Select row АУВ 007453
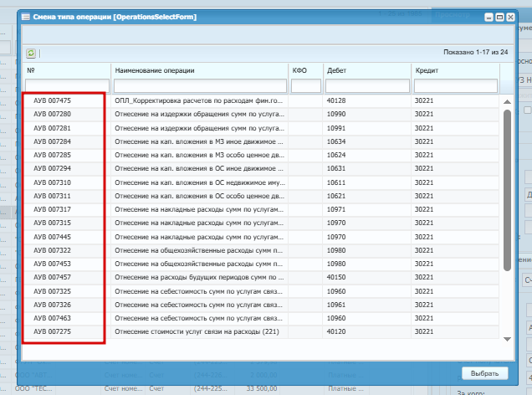This screenshot has height=395, width=532. pyautogui.click(x=261, y=264)
